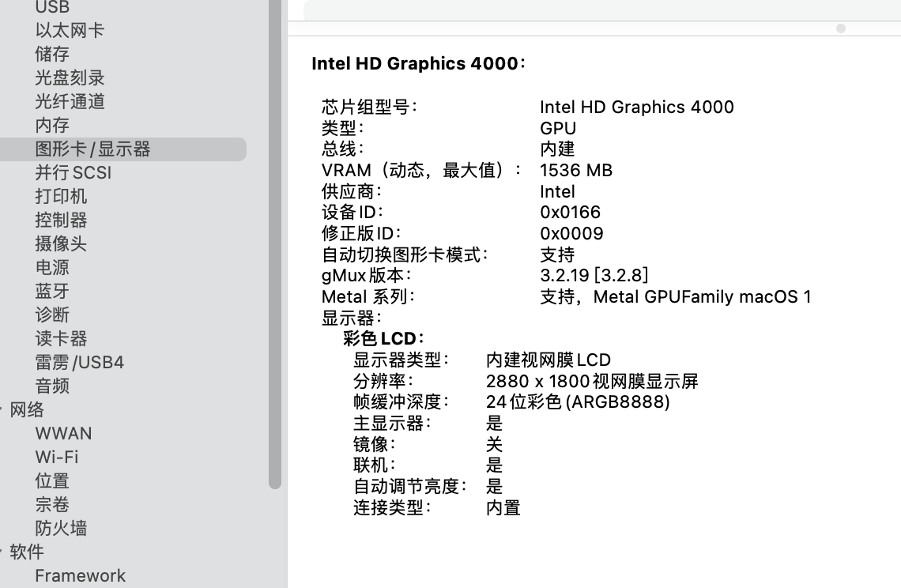
Task: Select 内存 in the sidebar
Action: pyautogui.click(x=52, y=126)
